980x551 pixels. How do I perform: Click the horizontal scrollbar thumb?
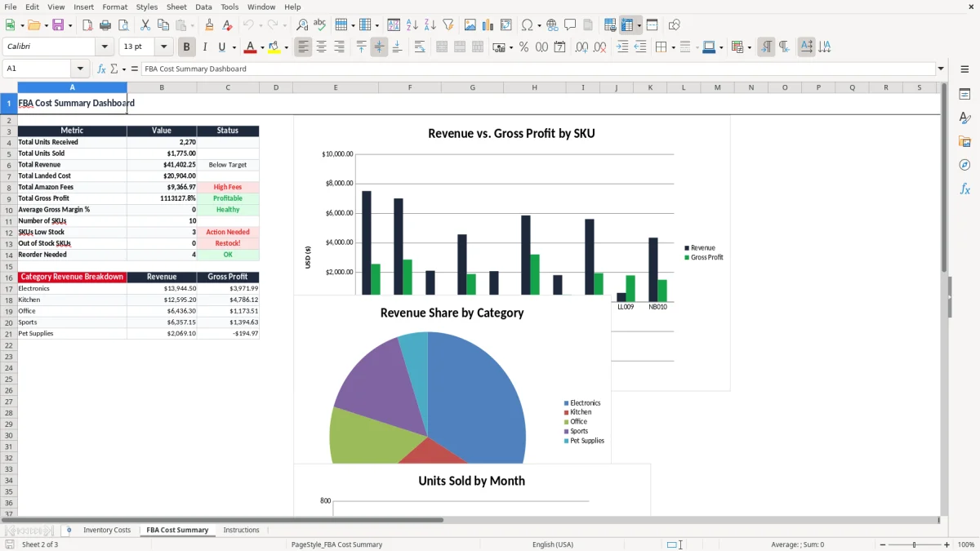pos(230,519)
